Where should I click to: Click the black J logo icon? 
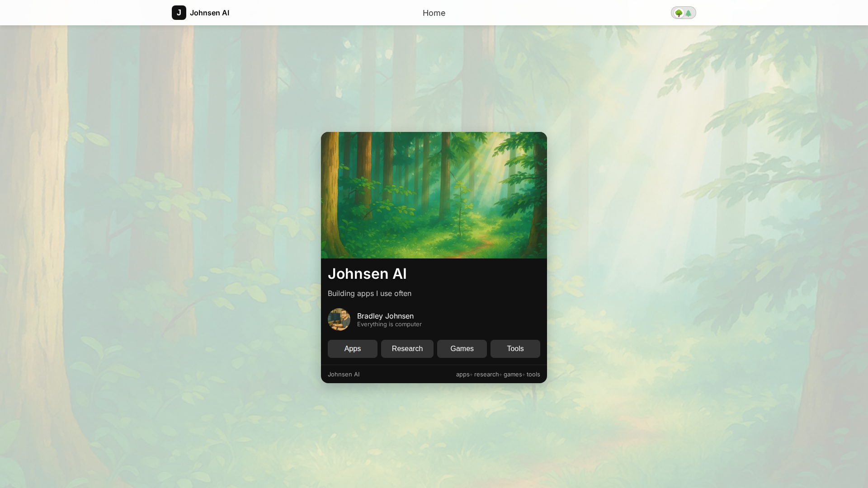[179, 13]
